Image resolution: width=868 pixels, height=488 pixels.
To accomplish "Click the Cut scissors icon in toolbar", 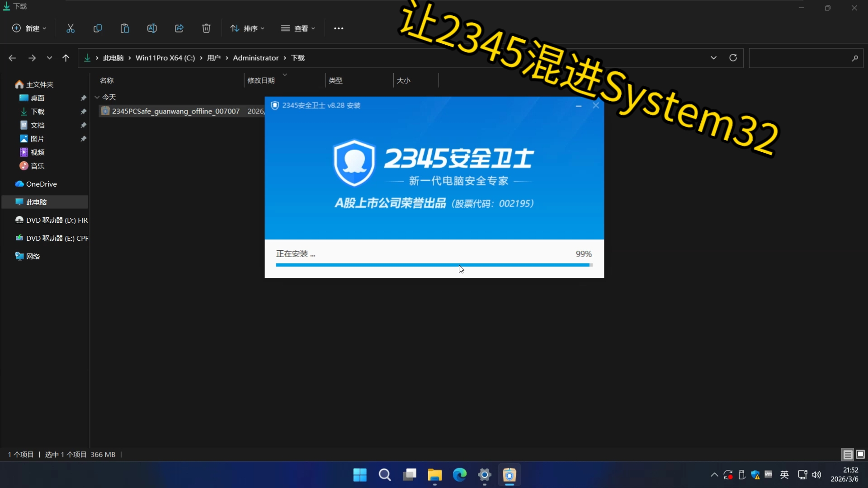I will [x=71, y=28].
